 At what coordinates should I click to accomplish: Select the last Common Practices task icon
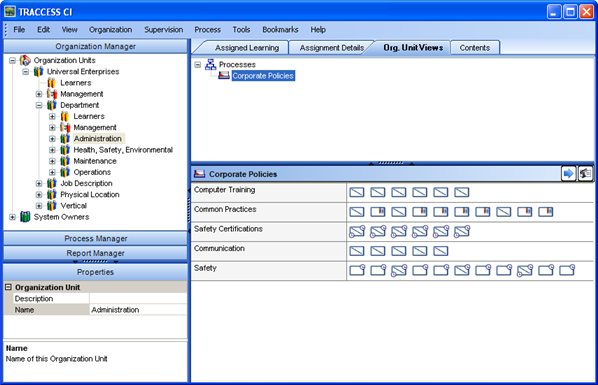(x=545, y=211)
